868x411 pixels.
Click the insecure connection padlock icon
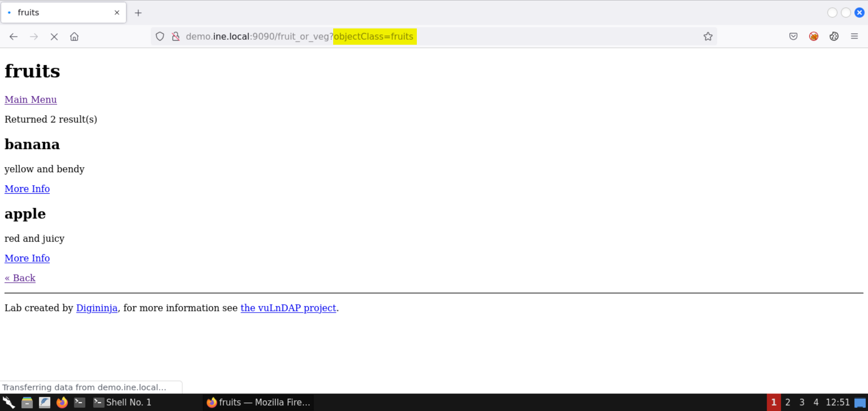click(176, 37)
